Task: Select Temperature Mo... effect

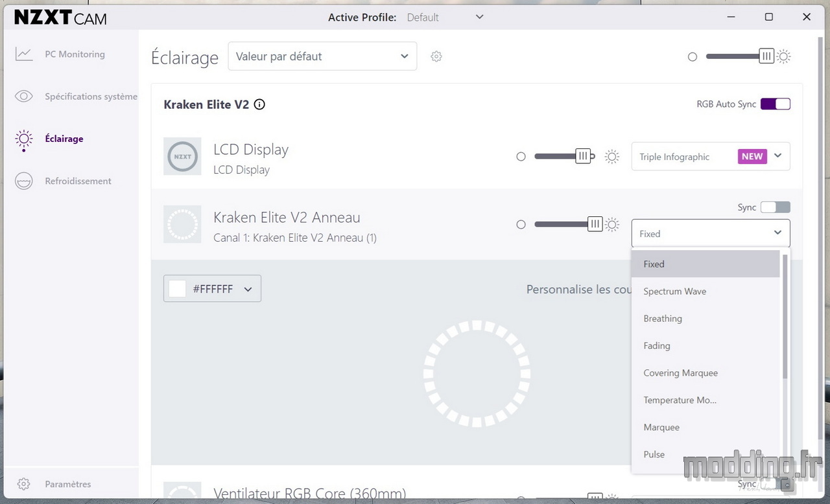Action: click(705, 400)
